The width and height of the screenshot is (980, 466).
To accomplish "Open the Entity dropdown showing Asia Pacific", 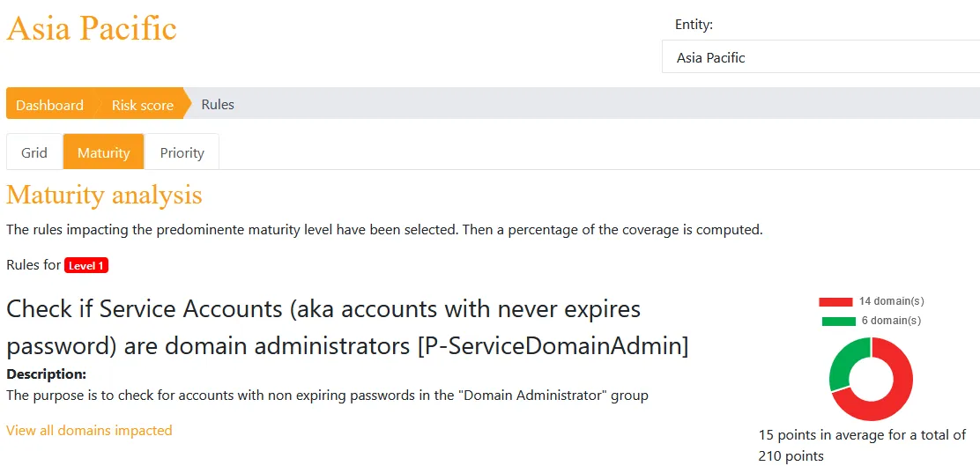I will tap(820, 57).
